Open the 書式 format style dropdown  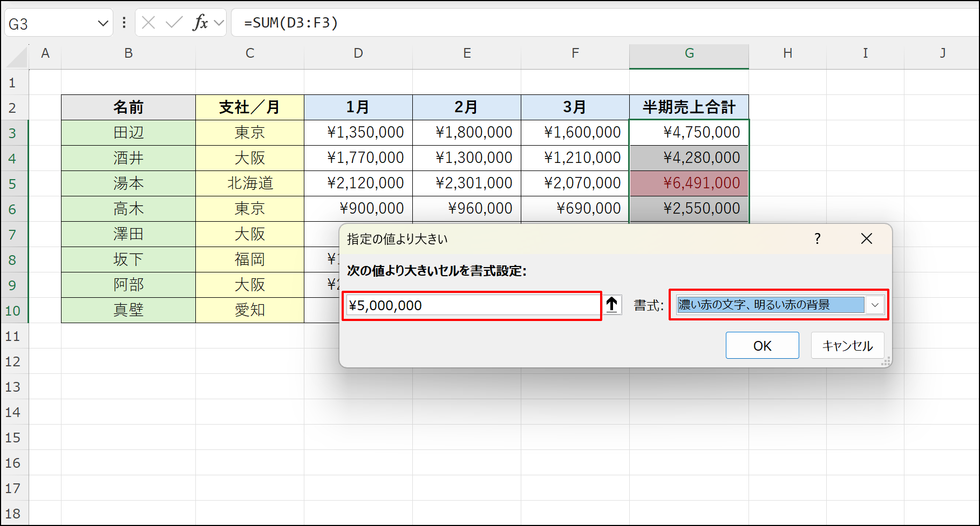[874, 305]
